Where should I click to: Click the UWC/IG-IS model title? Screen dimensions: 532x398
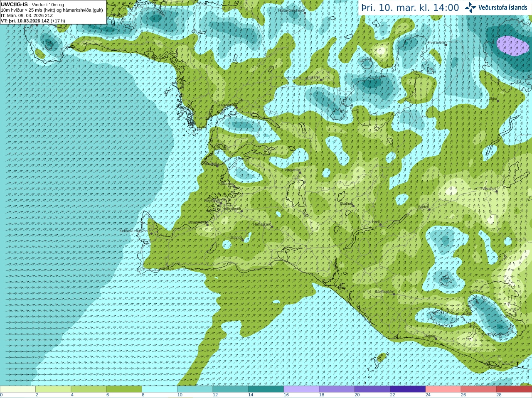(14, 5)
